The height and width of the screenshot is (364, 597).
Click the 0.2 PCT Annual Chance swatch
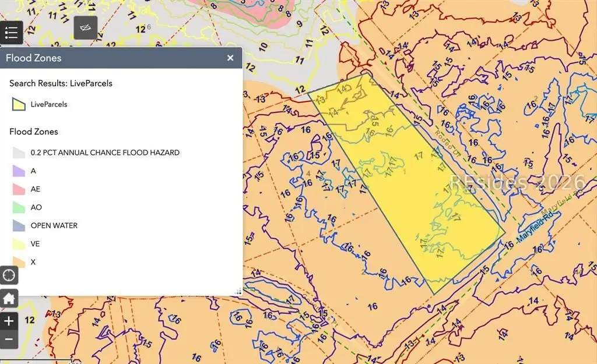tap(19, 153)
